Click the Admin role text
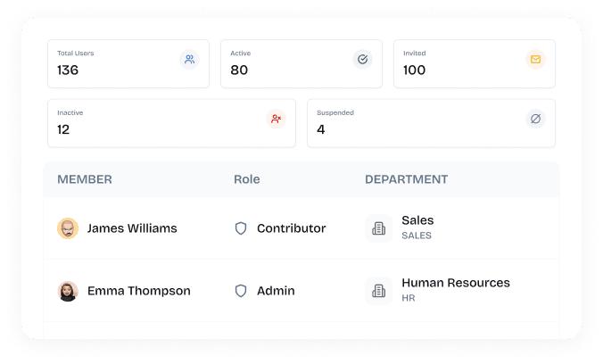Image resolution: width=603 pixels, height=364 pixels. [276, 291]
